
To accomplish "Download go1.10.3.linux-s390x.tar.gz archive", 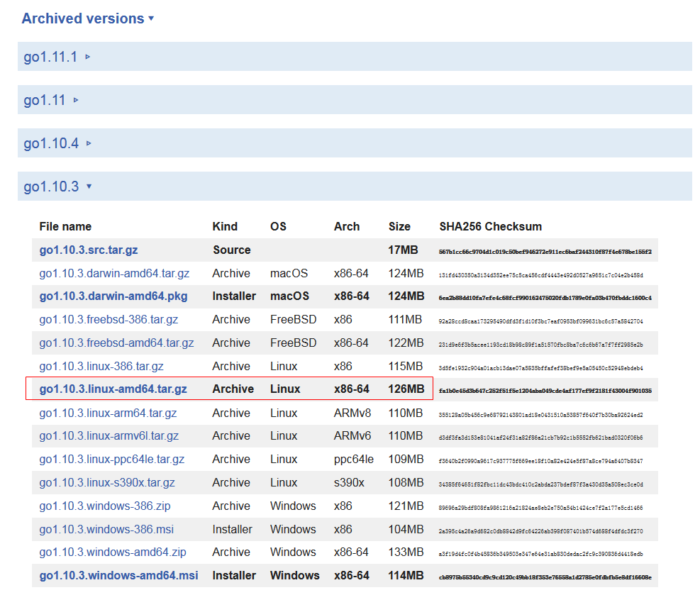I will (x=107, y=482).
